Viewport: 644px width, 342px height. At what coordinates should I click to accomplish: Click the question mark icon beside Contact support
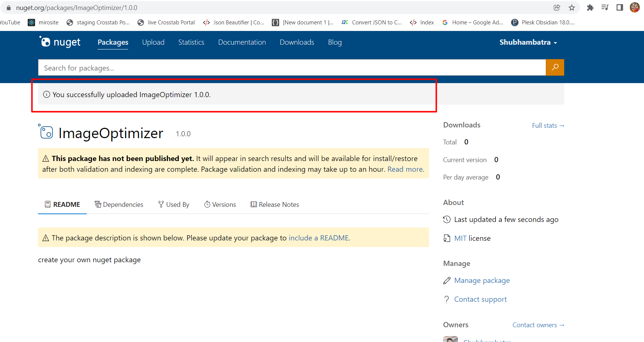(447, 299)
